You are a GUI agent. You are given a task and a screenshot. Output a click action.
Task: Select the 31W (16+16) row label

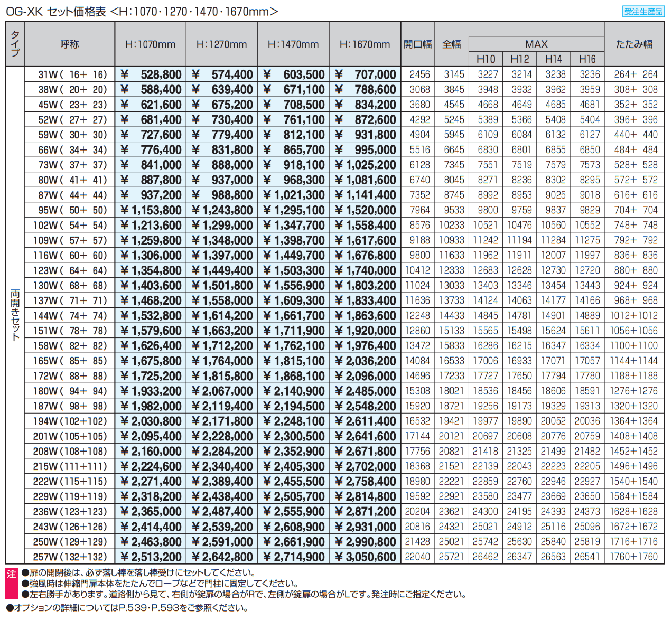(x=72, y=74)
